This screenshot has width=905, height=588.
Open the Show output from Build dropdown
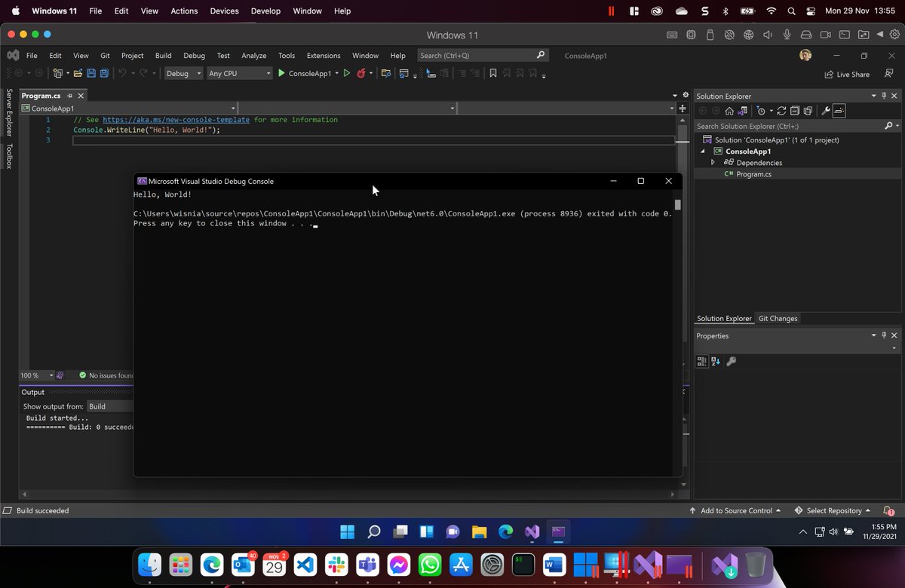click(x=110, y=406)
